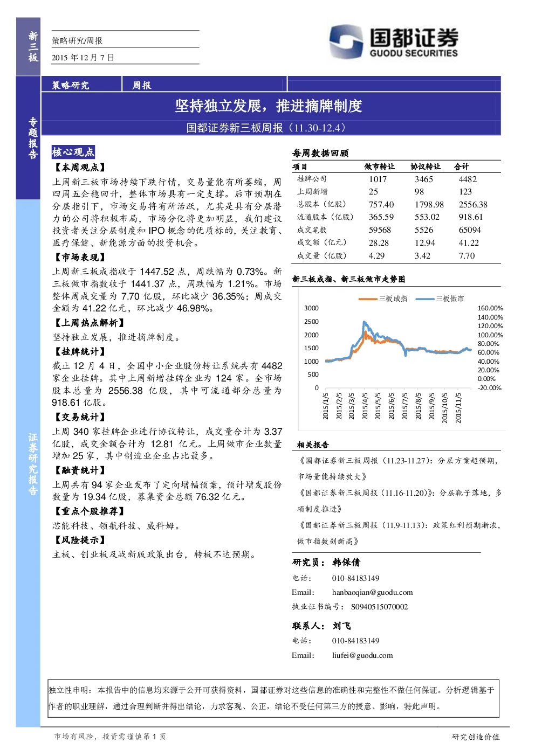Click the 【上周热点解析】 section heading
Screen dimensions: 535x756
pos(89,323)
